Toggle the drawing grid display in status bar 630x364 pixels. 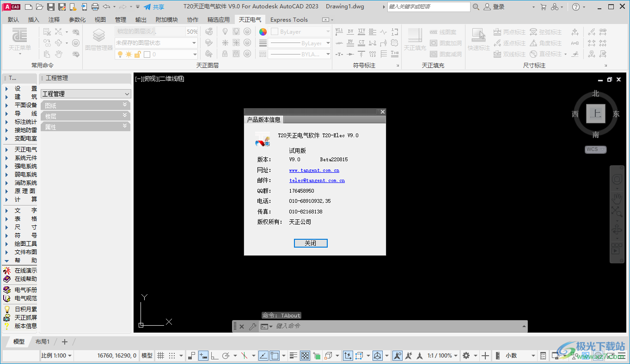tap(160, 356)
